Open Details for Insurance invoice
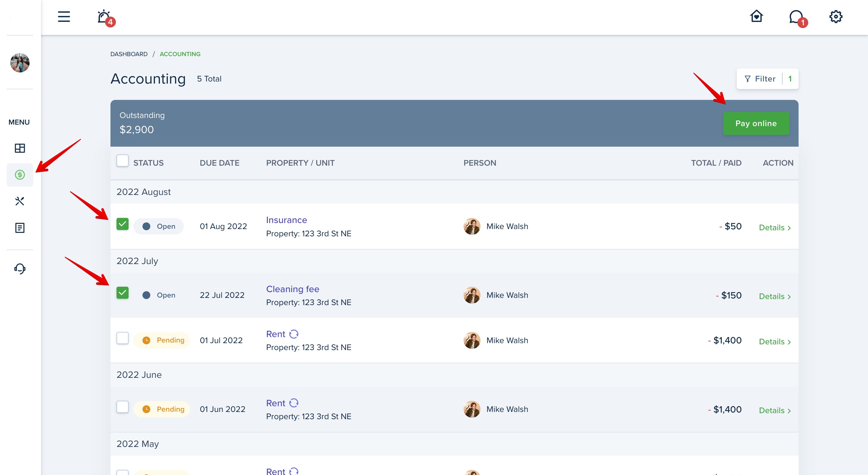Image resolution: width=868 pixels, height=475 pixels. pyautogui.click(x=775, y=228)
